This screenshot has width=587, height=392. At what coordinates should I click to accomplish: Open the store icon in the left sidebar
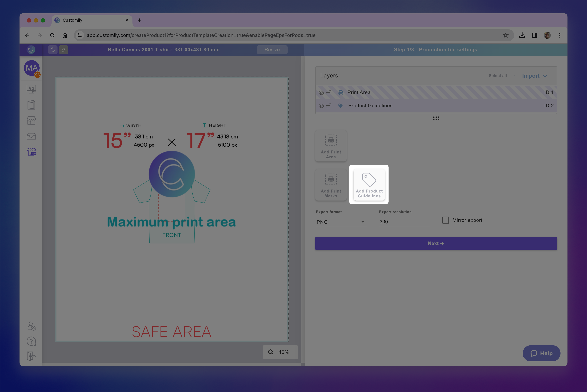point(31,120)
